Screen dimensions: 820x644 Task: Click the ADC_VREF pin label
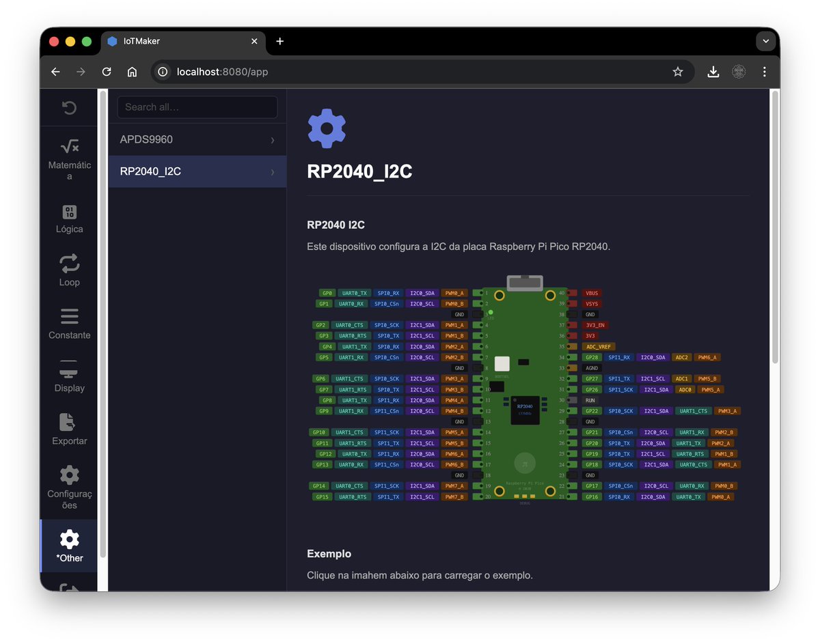point(599,347)
